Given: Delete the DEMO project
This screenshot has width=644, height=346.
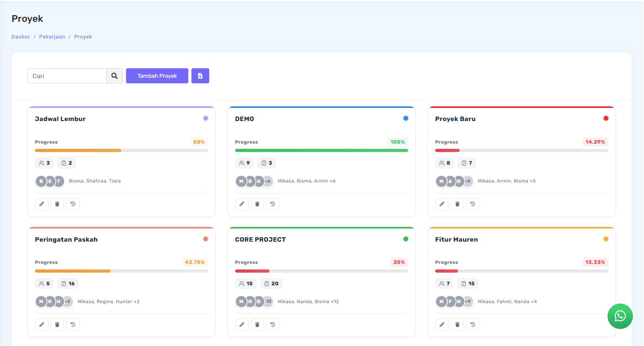Looking at the screenshot, I should tap(257, 204).
